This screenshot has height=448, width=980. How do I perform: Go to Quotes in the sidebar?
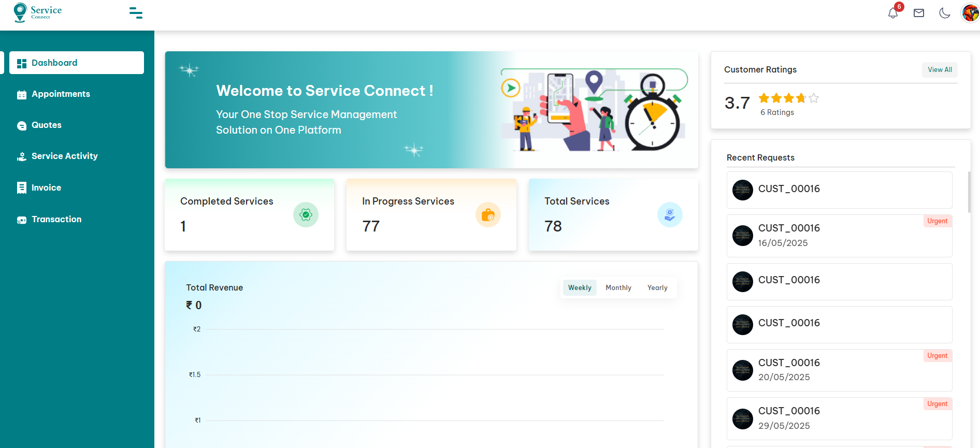pyautogui.click(x=46, y=125)
